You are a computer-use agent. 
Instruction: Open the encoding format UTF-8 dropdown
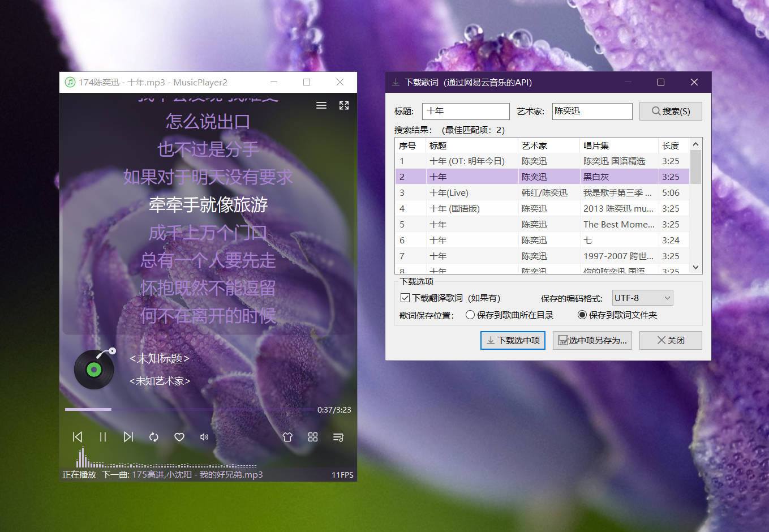pyautogui.click(x=643, y=298)
